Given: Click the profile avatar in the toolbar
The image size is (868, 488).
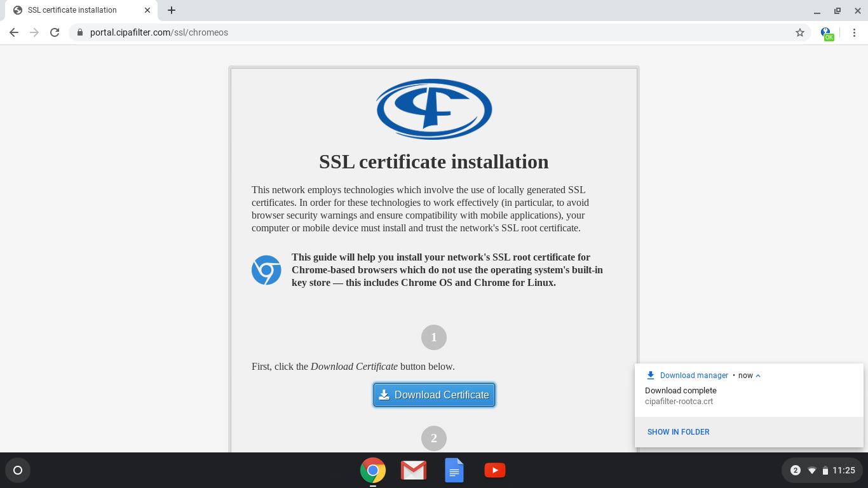Looking at the screenshot, I should tap(825, 32).
